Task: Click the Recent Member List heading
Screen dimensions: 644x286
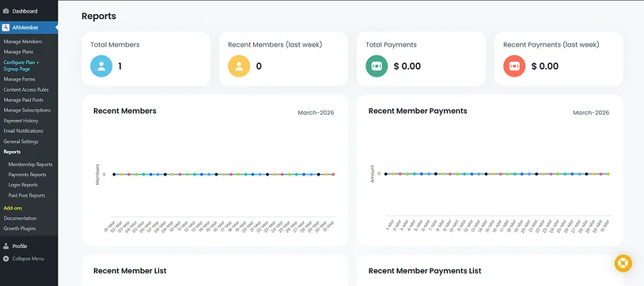Action: [130, 271]
